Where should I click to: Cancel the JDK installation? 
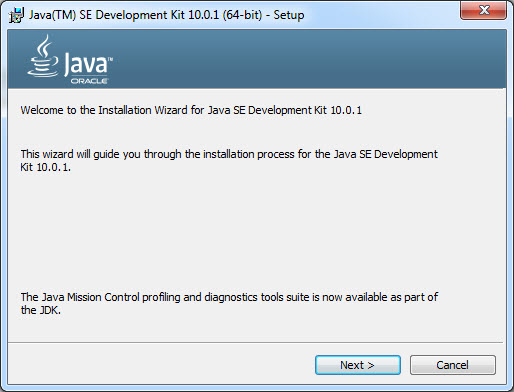(453, 365)
